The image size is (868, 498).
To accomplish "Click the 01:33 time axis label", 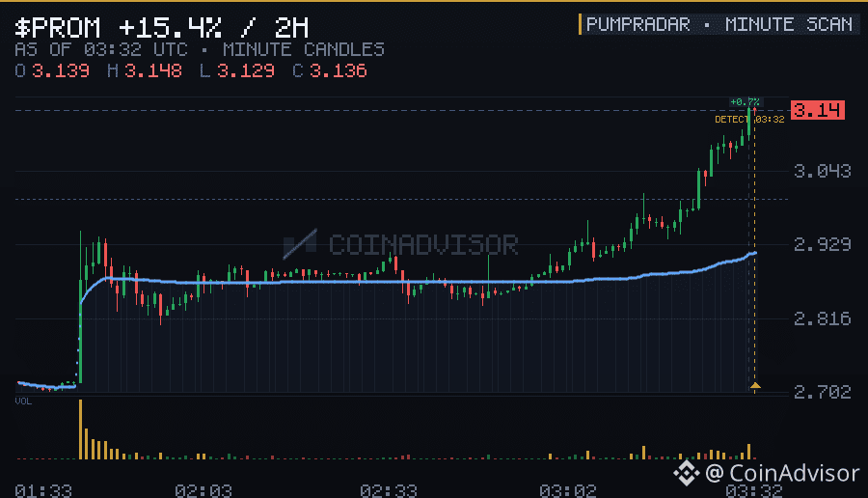I will 43,491.
